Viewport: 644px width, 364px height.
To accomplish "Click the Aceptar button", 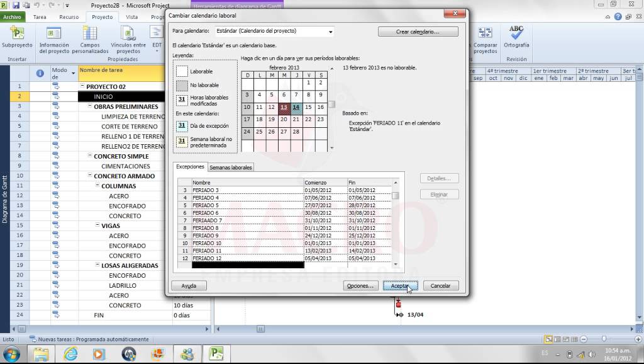I will click(x=400, y=285).
